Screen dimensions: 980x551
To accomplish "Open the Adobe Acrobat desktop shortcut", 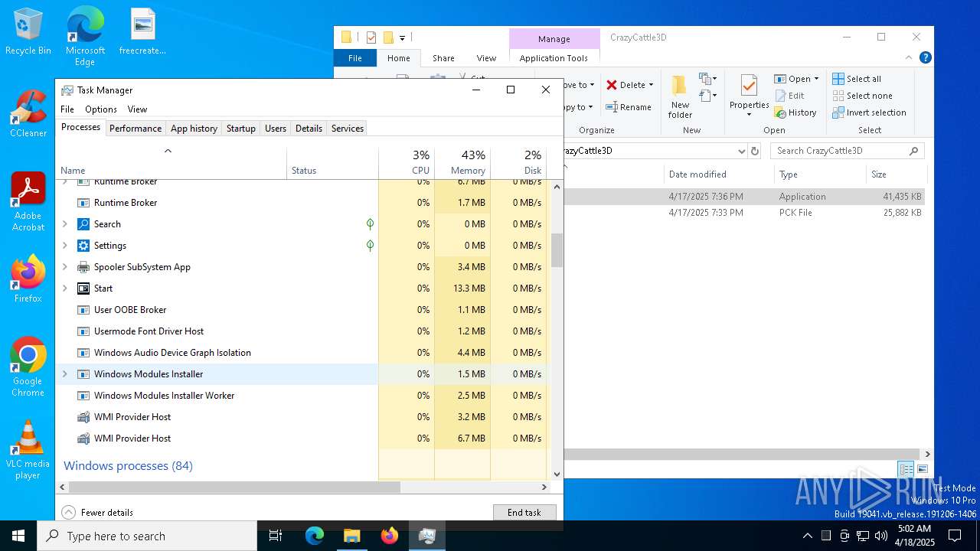I will coord(28,202).
